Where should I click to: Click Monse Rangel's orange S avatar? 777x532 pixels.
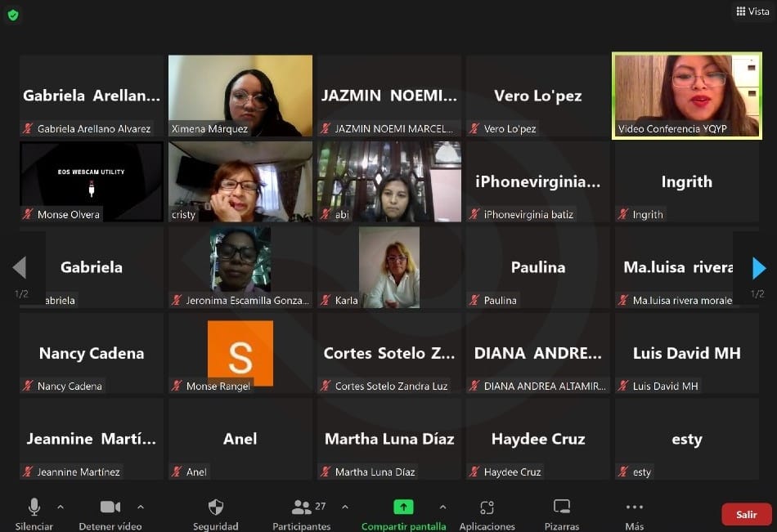pos(240,349)
